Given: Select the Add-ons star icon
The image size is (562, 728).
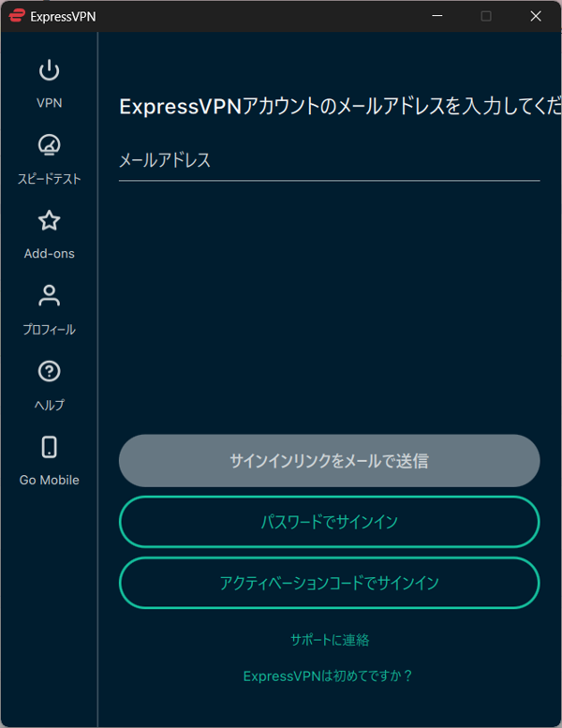Looking at the screenshot, I should click(50, 220).
